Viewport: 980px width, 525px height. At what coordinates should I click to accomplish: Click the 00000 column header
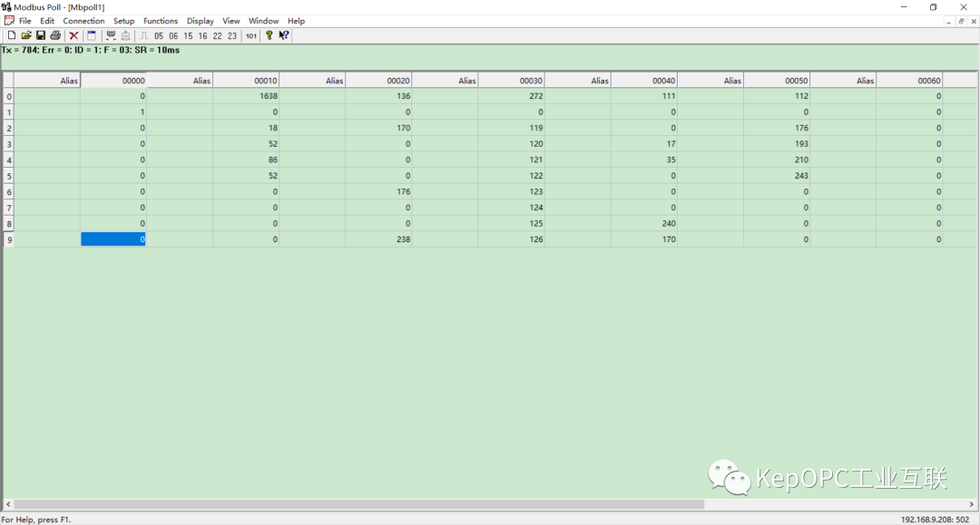(113, 81)
